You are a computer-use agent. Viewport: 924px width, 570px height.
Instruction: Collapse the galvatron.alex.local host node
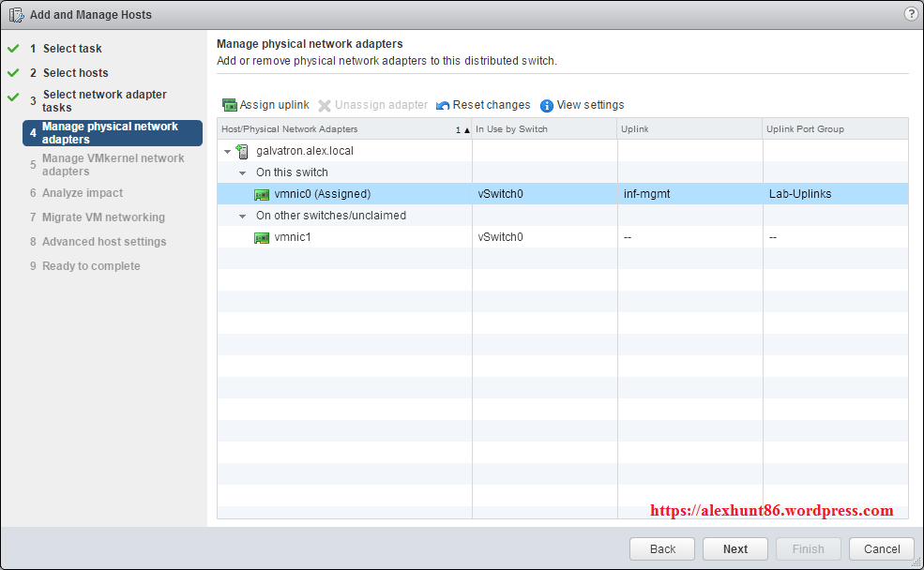(227, 151)
